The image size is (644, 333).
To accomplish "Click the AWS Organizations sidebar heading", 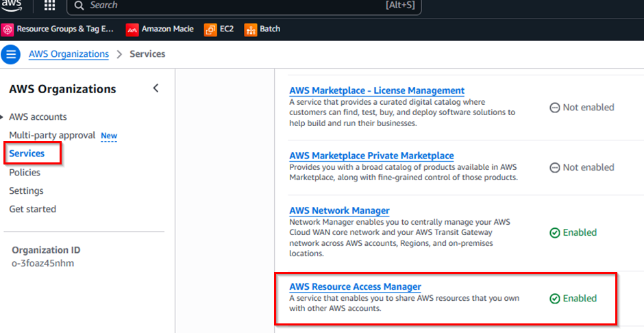I will [x=62, y=89].
